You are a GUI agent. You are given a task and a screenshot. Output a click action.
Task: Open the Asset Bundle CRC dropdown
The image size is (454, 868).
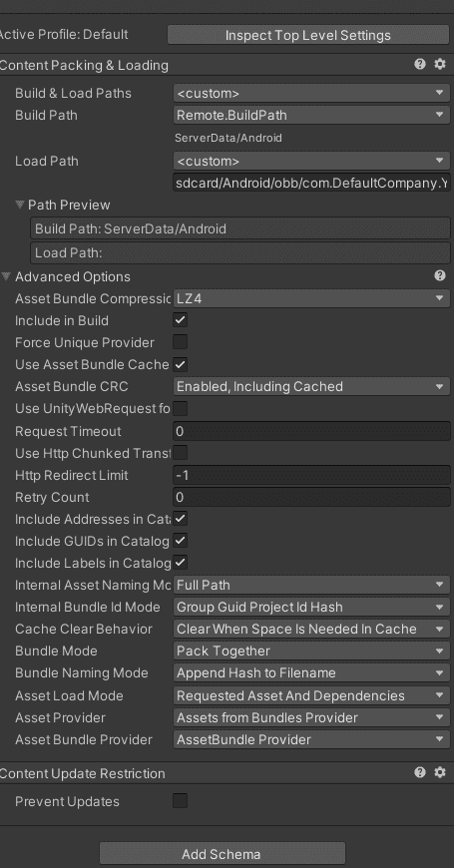pos(311,386)
